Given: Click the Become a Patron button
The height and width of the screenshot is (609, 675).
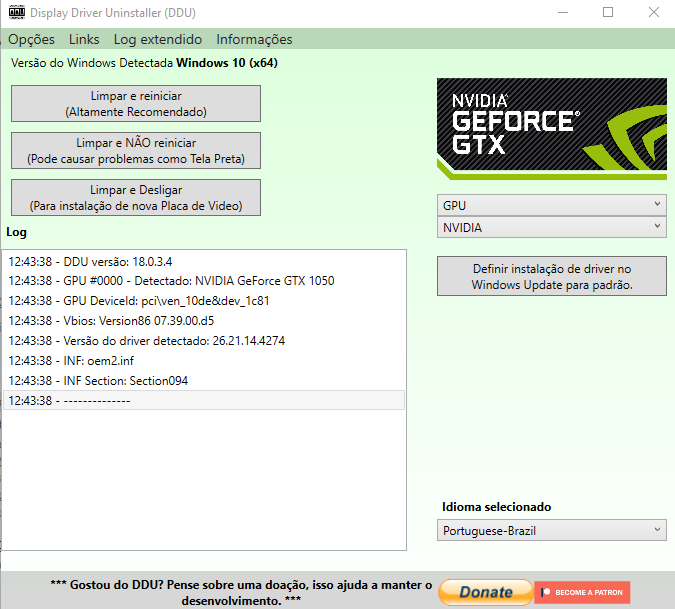Looking at the screenshot, I should (x=582, y=592).
